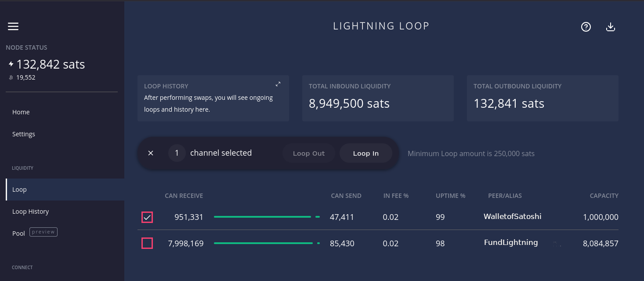Screen dimensions: 644x281
Task: Click the green dot on FundLightning's liquidity bar
Action: coord(318,243)
